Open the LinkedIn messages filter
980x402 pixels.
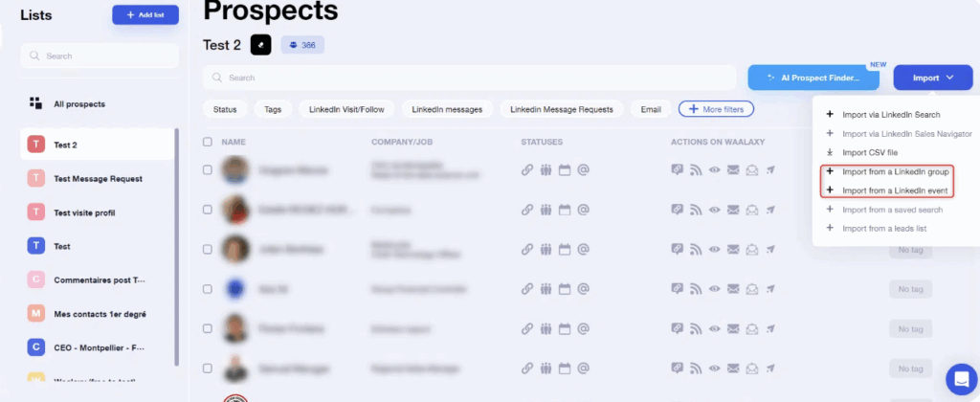click(447, 109)
